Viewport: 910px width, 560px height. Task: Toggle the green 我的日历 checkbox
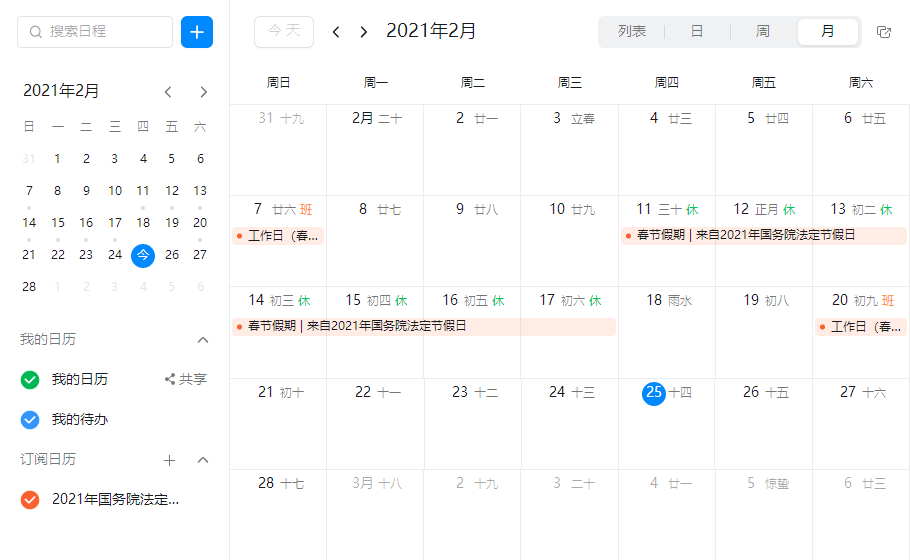(30, 379)
